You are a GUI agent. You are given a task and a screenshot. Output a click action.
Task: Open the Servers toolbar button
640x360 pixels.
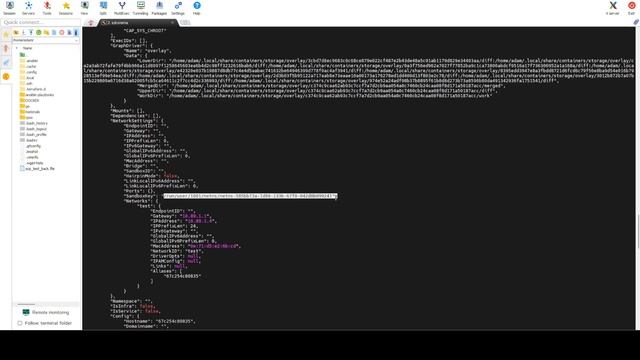pos(28,8)
